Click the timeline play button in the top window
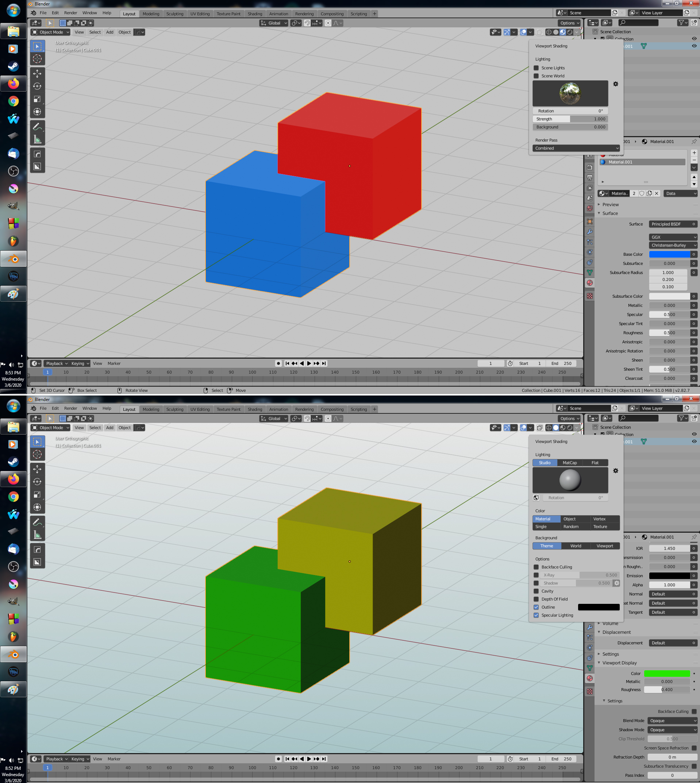This screenshot has width=700, height=783. 309,363
